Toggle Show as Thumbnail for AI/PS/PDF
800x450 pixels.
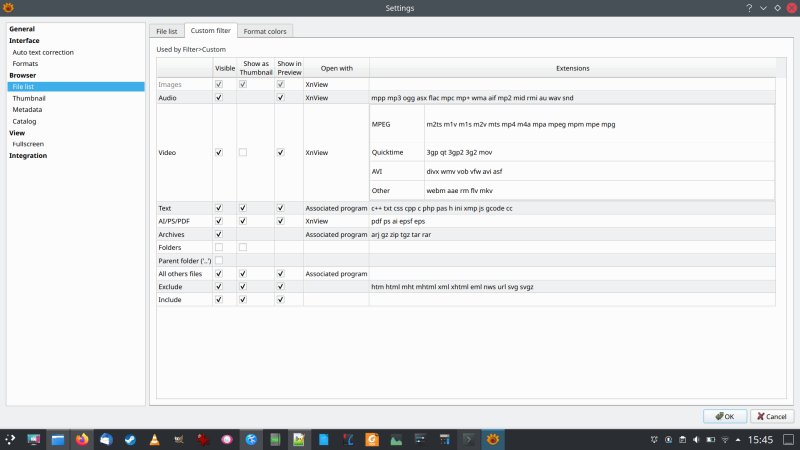(243, 221)
